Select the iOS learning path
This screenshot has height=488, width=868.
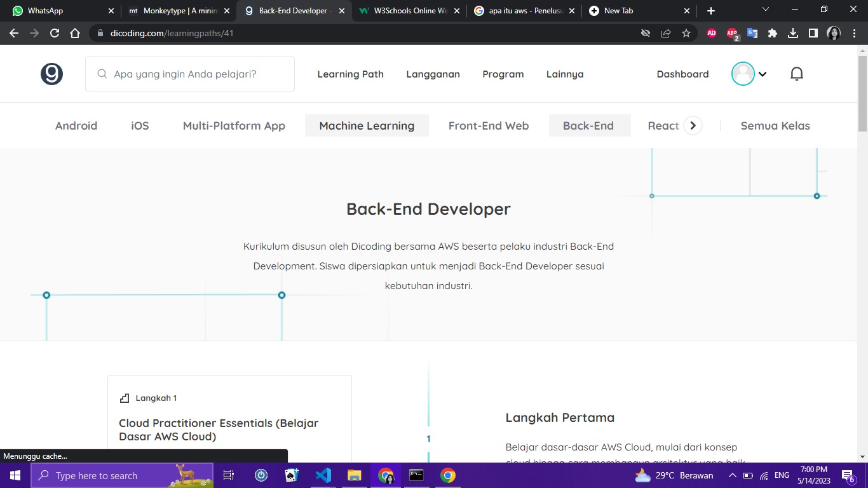[x=140, y=125]
